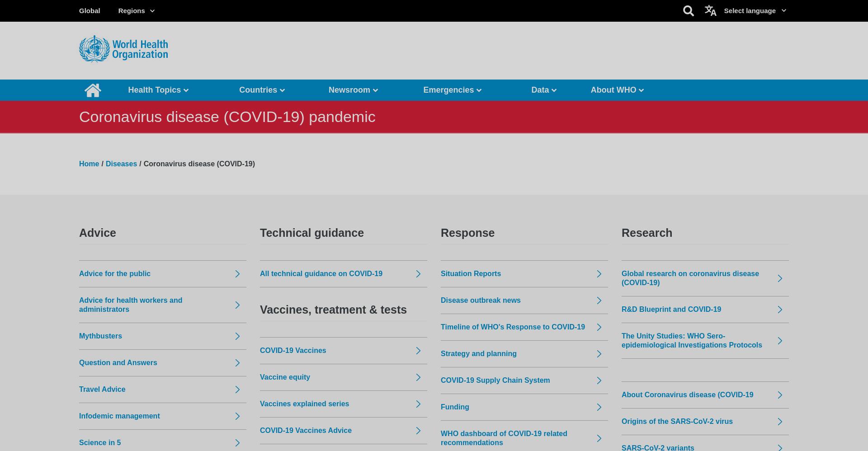Click arrow next to COVID-19 Vaccines
The width and height of the screenshot is (868, 451).
click(418, 351)
